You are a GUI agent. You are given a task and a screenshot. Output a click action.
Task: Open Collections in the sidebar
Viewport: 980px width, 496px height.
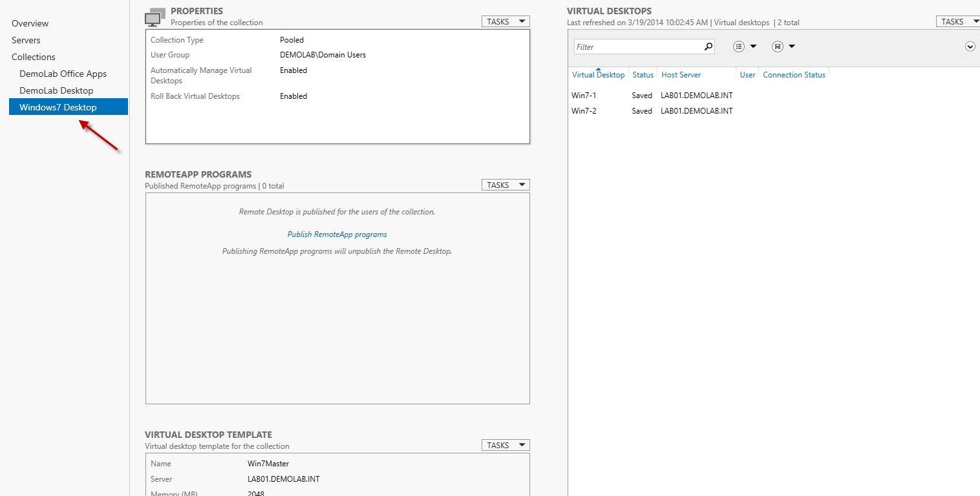tap(34, 57)
